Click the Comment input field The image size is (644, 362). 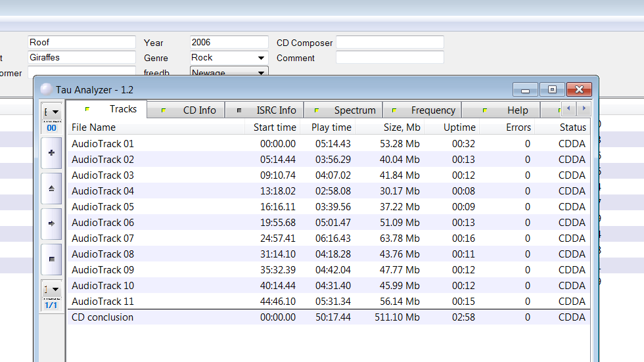click(390, 57)
